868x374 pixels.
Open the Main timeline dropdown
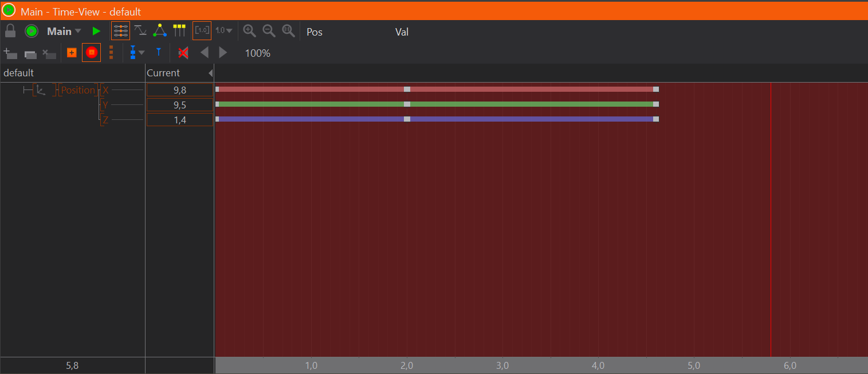(x=64, y=32)
